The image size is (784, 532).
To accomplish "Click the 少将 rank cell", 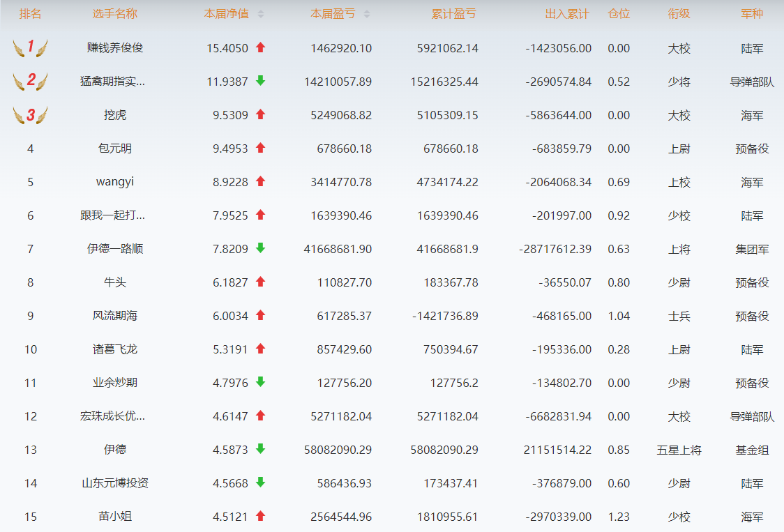I will click(679, 82).
